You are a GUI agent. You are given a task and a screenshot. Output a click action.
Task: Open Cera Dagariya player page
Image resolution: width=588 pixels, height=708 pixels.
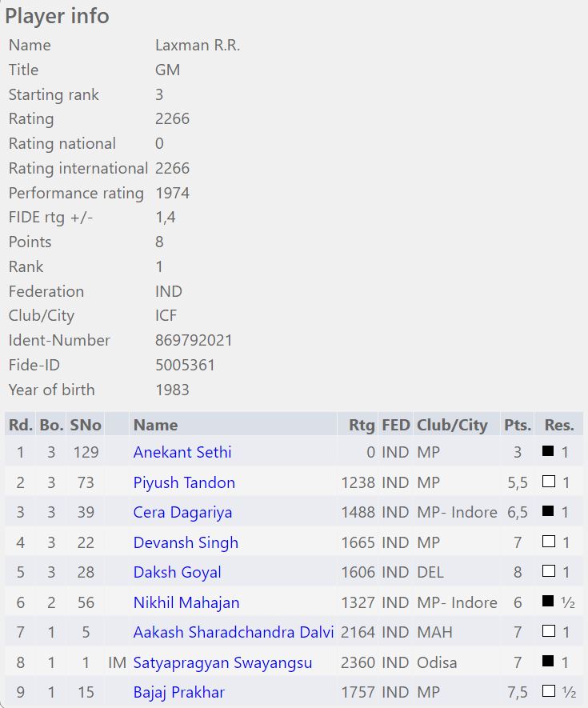coord(182,512)
